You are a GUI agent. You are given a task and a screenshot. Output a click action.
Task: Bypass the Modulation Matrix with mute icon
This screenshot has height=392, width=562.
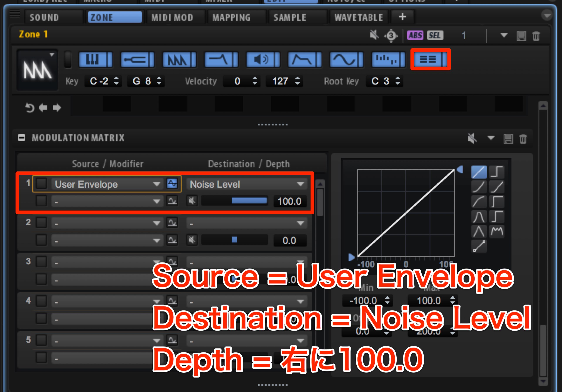tap(472, 138)
